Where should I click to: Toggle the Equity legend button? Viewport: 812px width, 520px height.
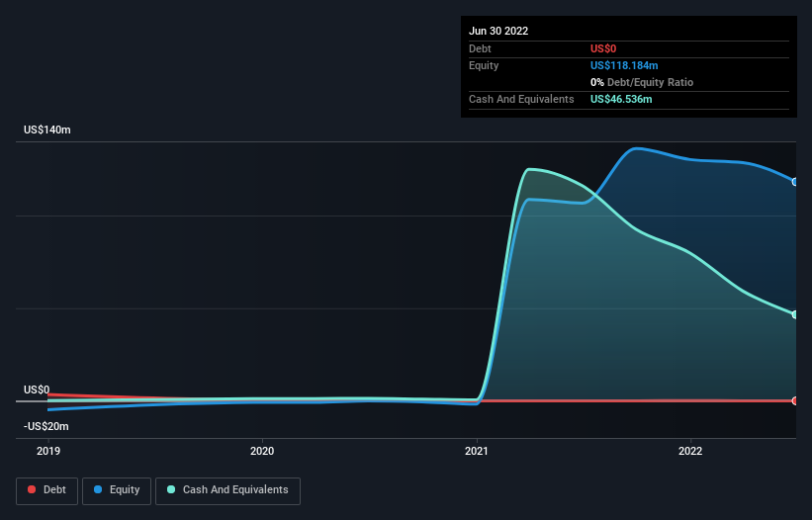coord(117,490)
